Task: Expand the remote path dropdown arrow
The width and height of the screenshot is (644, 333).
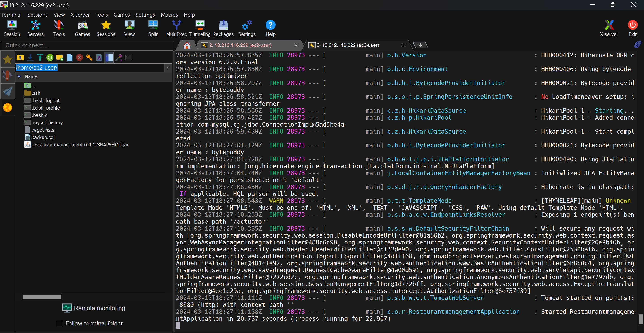Action: coord(168,68)
